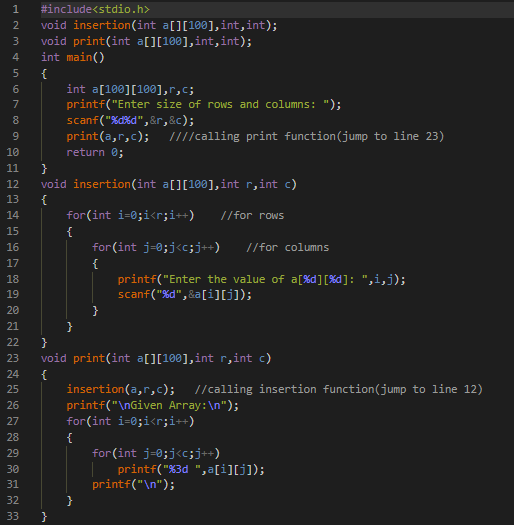Click line number 1 in the gutter
Viewport: 514px width, 525px height.
pyautogui.click(x=16, y=9)
